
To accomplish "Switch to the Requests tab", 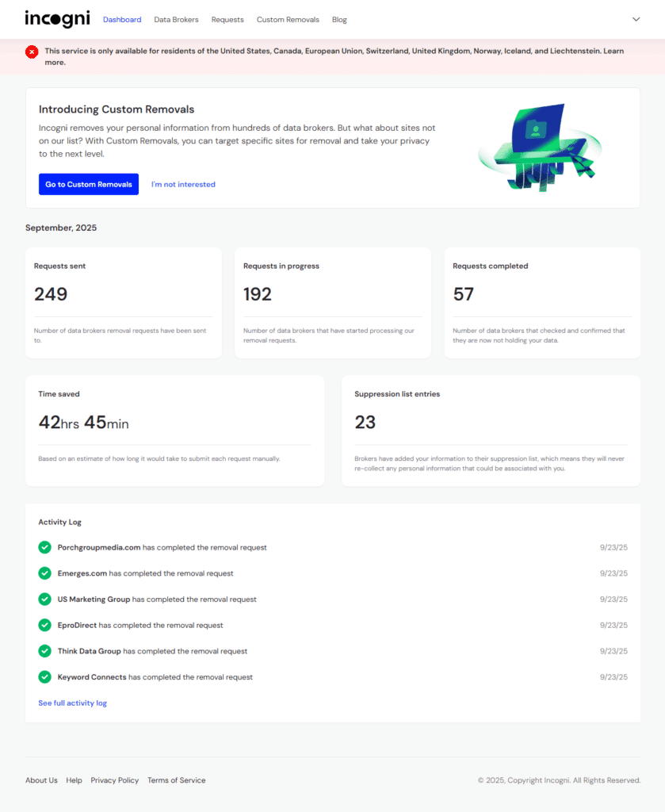I will 227,20.
